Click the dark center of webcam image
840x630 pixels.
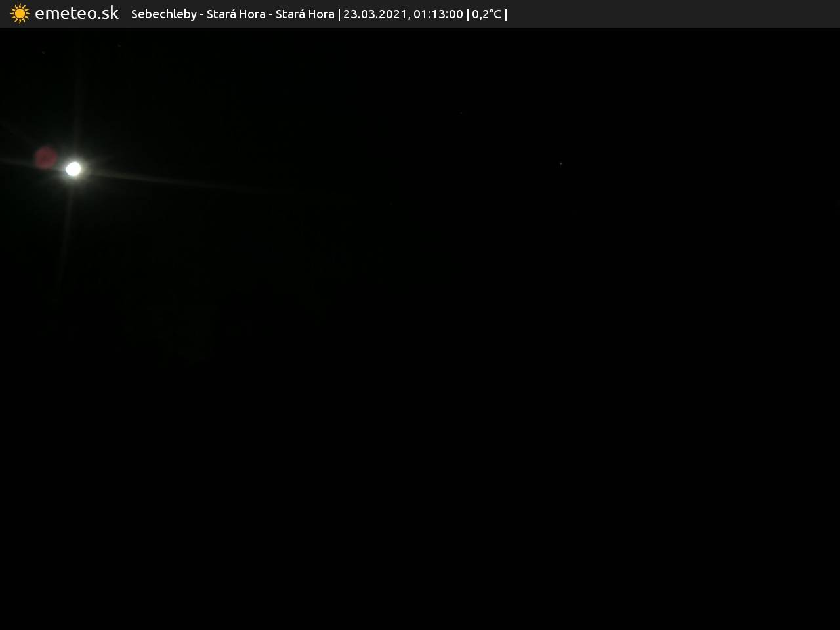420,328
